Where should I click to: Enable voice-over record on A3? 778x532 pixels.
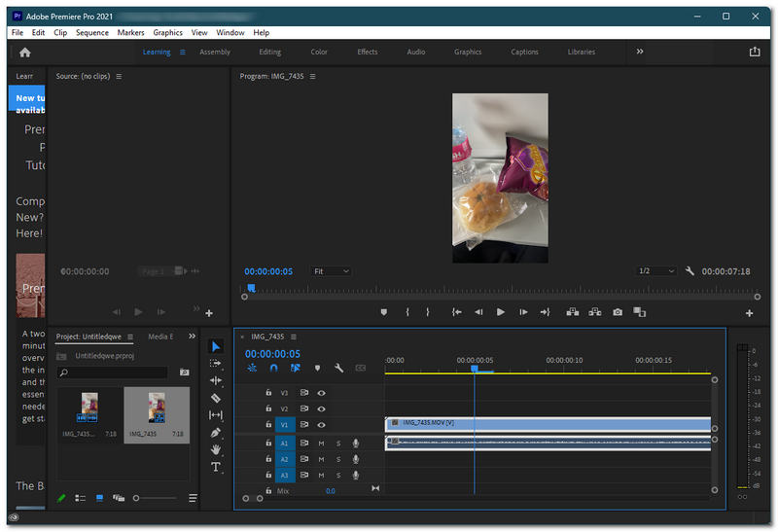pos(355,476)
